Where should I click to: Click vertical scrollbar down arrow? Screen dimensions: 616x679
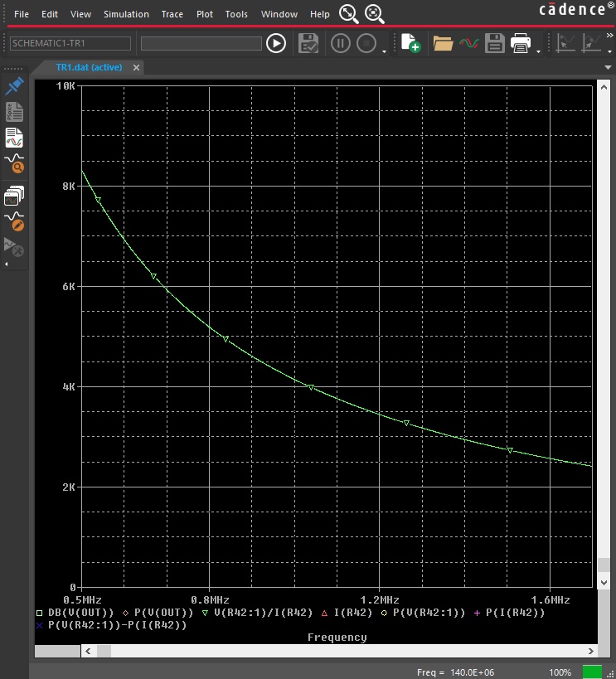point(604,583)
